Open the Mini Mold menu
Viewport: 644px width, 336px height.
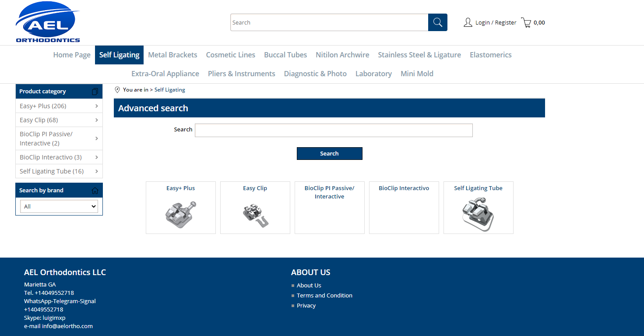coord(417,74)
